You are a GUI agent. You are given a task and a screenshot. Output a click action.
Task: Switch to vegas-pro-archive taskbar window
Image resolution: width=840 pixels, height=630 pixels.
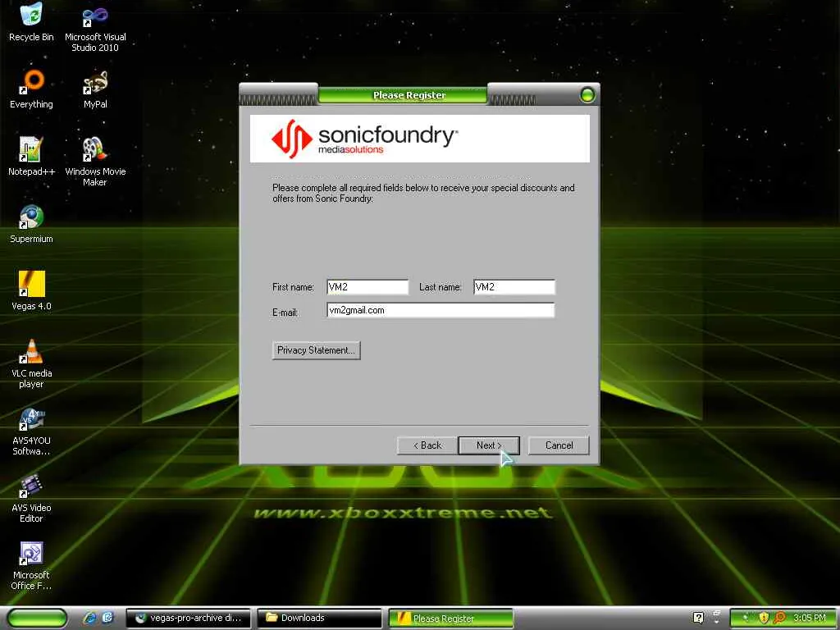tap(188, 619)
